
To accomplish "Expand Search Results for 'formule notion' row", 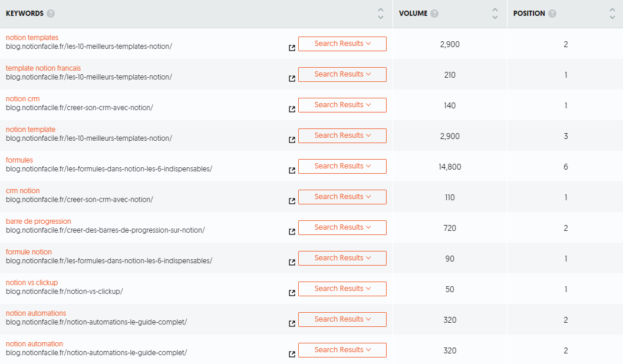I will pos(342,258).
